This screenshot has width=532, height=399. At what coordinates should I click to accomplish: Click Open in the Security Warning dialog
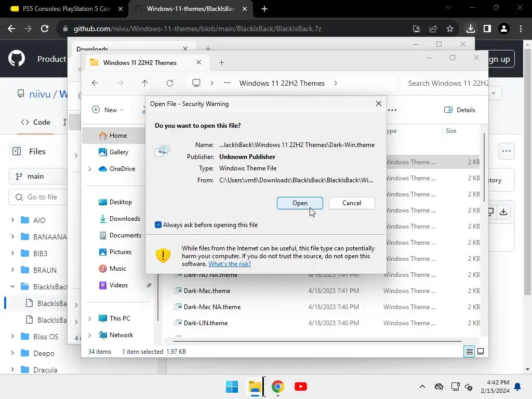tap(300, 203)
